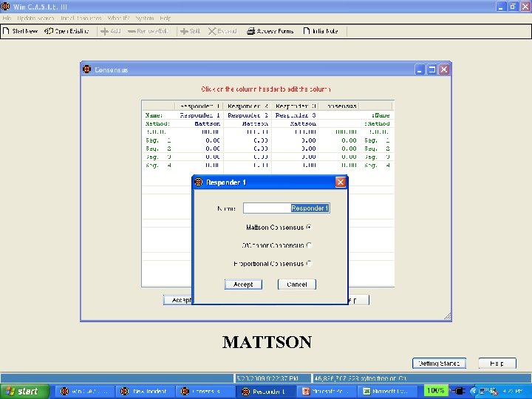Viewport: 532px width, 399px height.
Task: Click the Initial Note page icon
Action: pyautogui.click(x=307, y=31)
